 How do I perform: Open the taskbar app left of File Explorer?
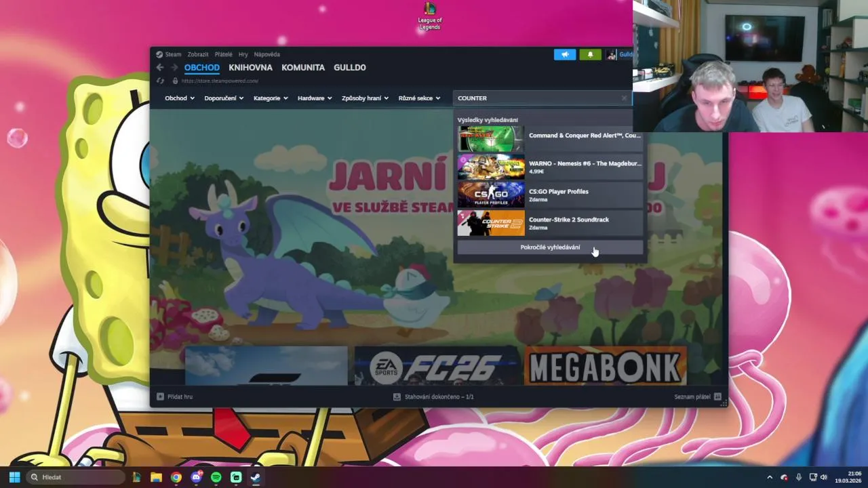136,477
